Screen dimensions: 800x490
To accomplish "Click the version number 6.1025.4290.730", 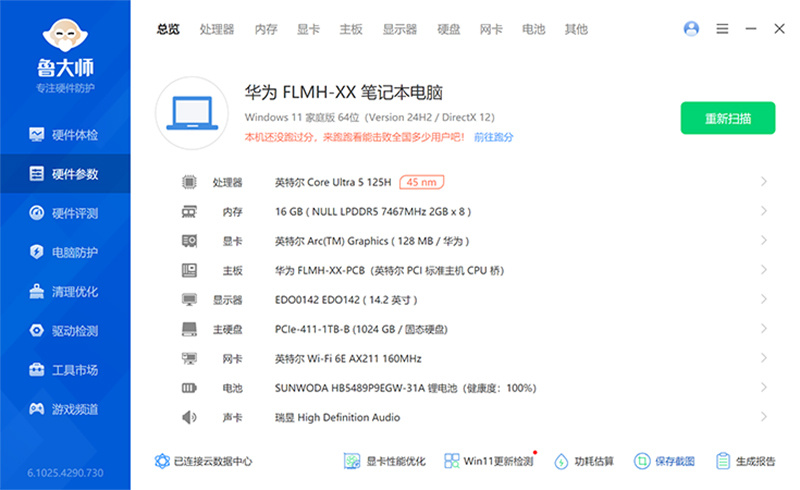I will (65, 473).
